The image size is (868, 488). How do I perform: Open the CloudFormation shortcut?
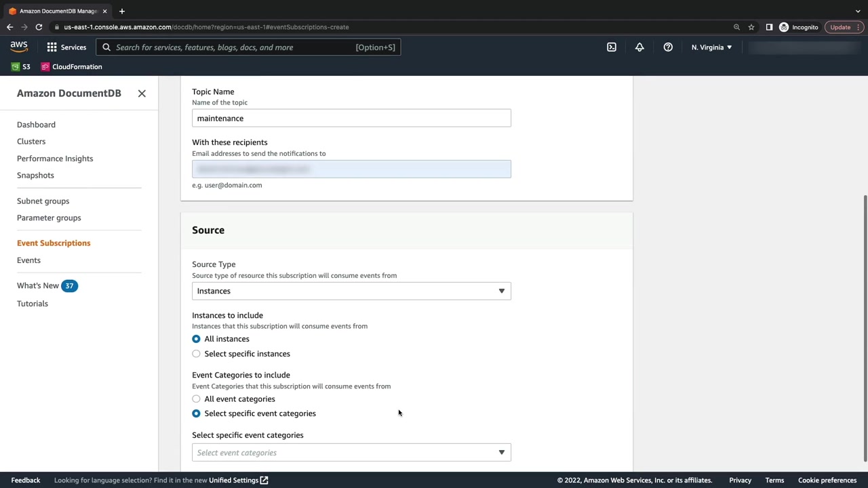click(71, 67)
